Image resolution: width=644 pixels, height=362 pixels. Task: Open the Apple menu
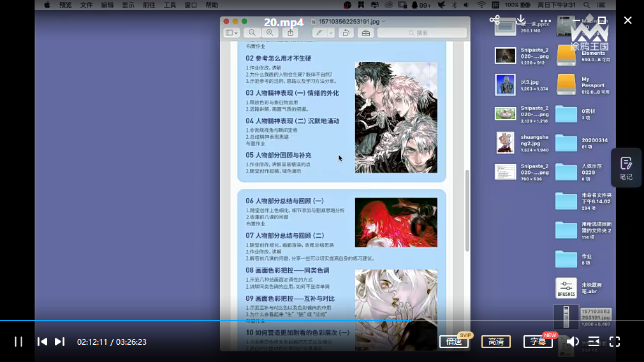(x=47, y=5)
